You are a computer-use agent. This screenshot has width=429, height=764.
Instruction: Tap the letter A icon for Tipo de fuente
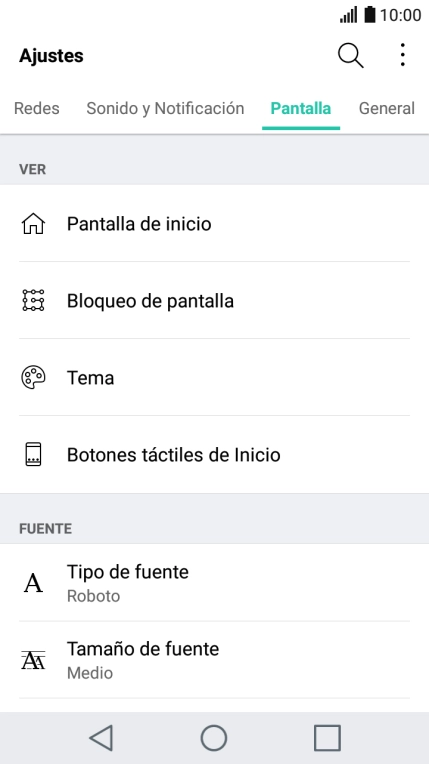click(33, 582)
